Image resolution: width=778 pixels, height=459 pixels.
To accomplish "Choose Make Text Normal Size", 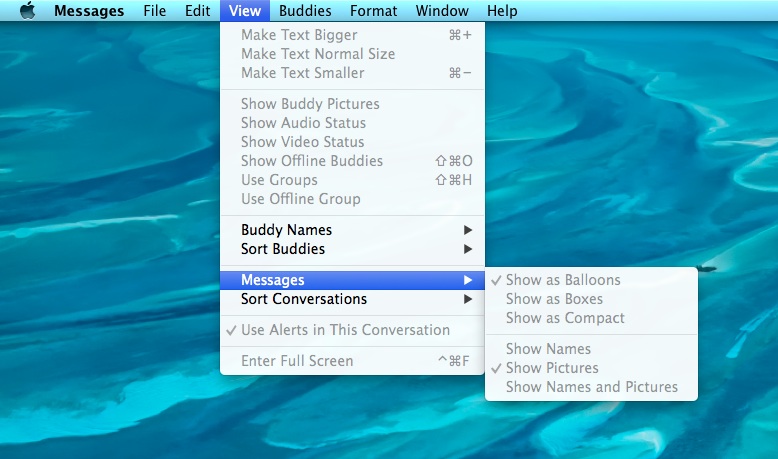I will [352, 54].
